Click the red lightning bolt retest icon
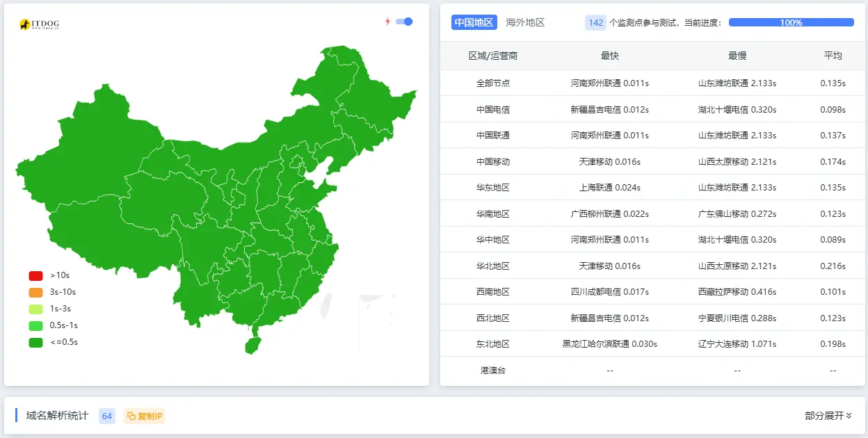 (x=387, y=22)
